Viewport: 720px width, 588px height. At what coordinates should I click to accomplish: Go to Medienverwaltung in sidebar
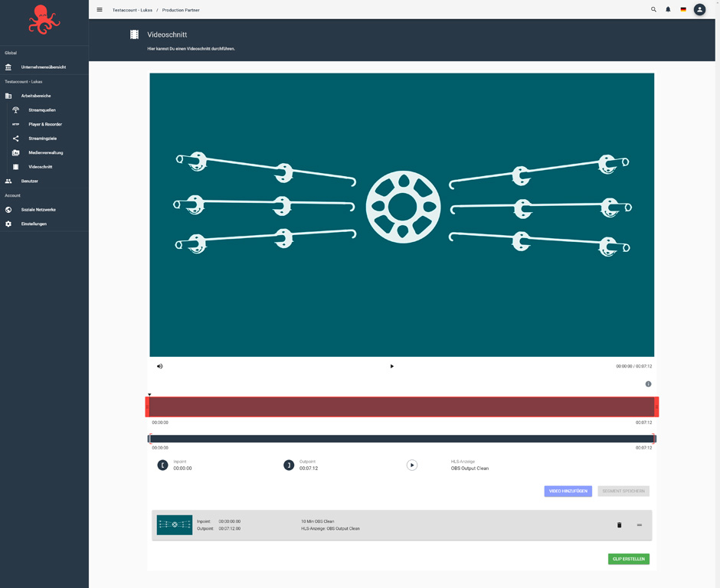[46, 153]
